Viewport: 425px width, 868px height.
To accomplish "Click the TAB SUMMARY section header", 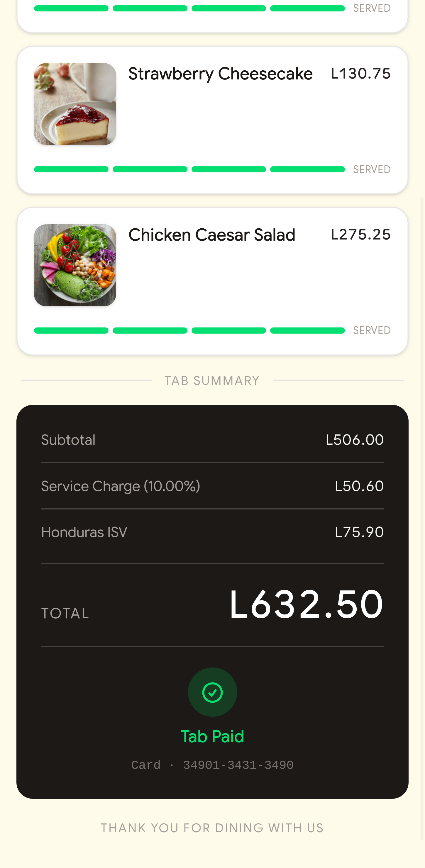I will coord(212,381).
